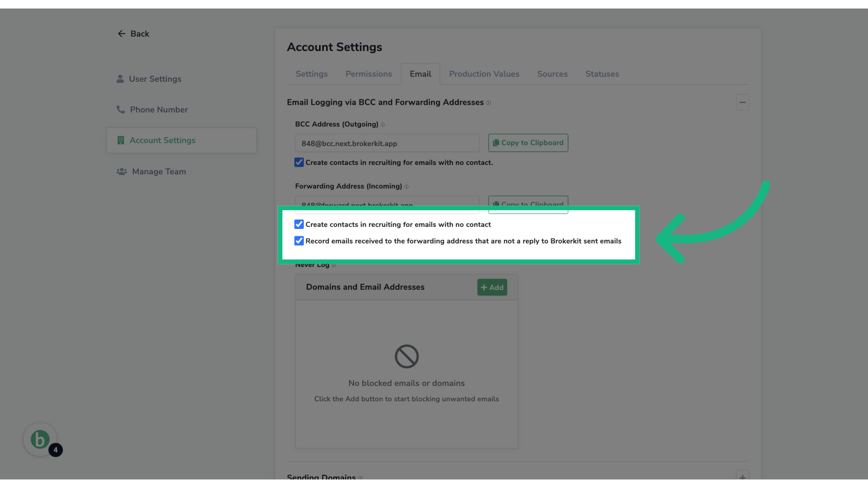Copy BCC address to clipboard
Viewport: 868px width, 488px height.
(528, 143)
